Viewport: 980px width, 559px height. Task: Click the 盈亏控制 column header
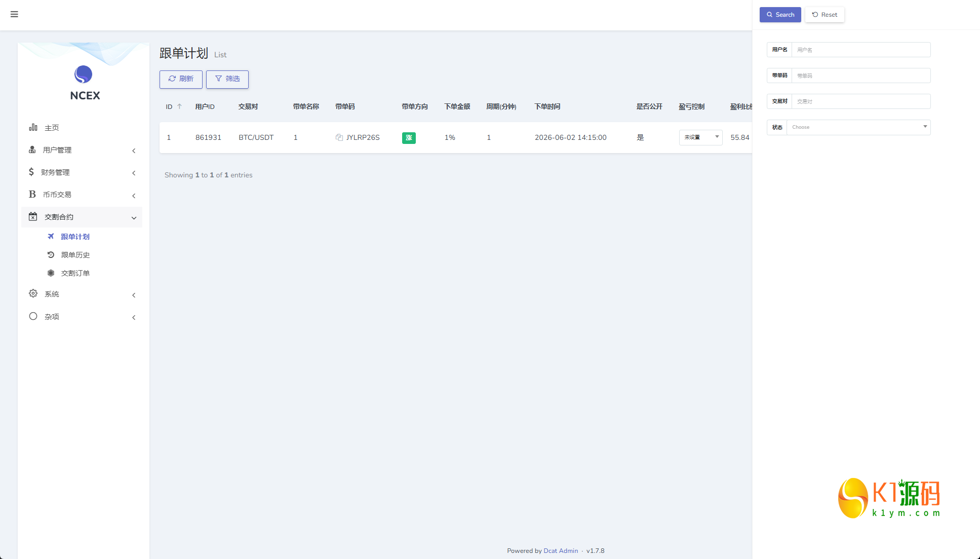click(691, 106)
